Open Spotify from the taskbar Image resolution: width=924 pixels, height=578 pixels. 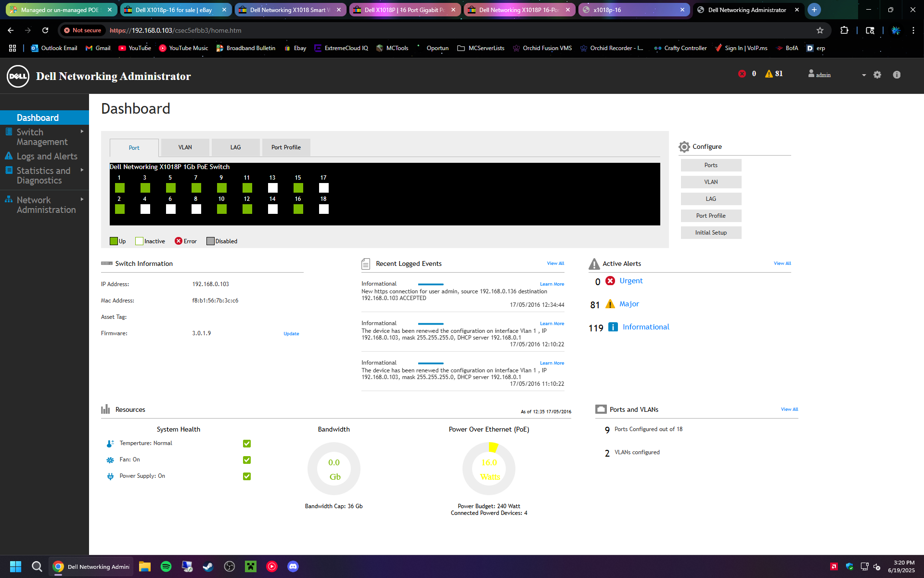point(166,566)
